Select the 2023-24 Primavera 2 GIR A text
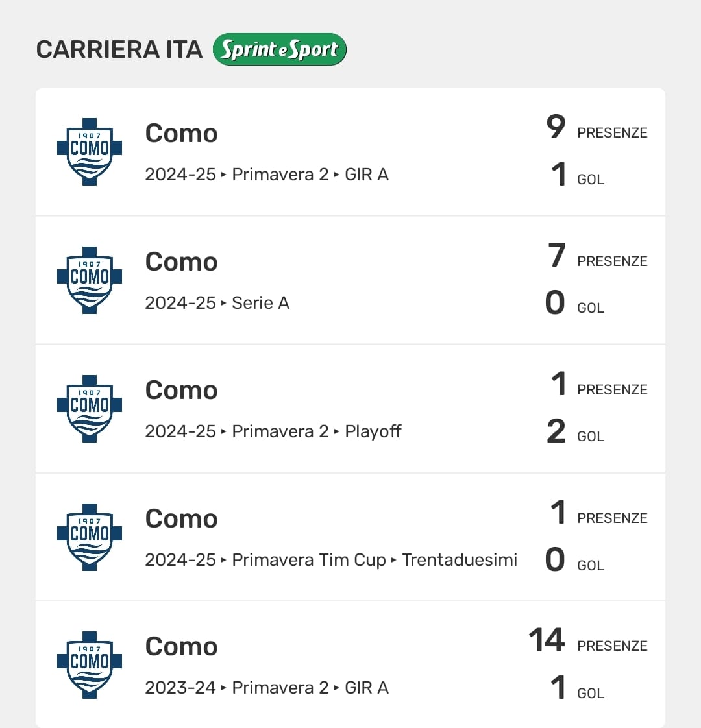 click(267, 688)
